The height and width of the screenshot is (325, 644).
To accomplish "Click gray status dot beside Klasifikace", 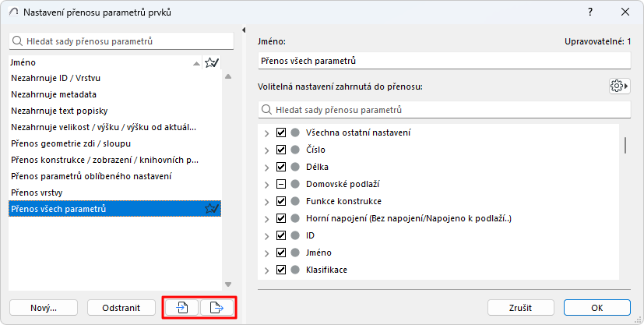I will click(x=295, y=270).
